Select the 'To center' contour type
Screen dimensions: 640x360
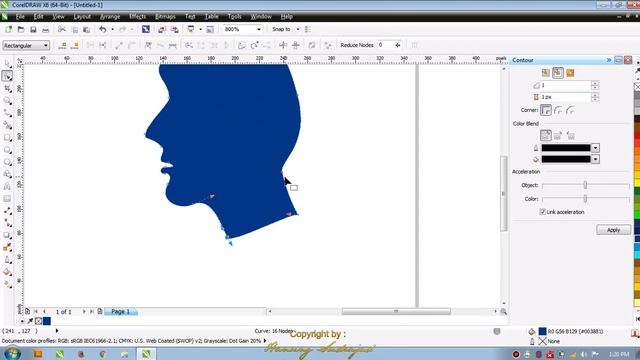(546, 73)
